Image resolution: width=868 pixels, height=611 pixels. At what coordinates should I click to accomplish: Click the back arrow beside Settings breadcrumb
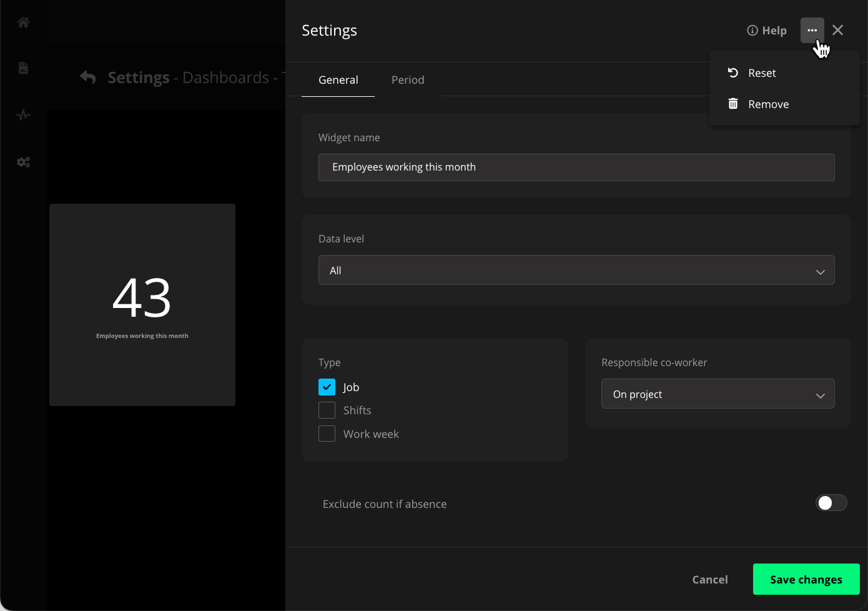[88, 77]
